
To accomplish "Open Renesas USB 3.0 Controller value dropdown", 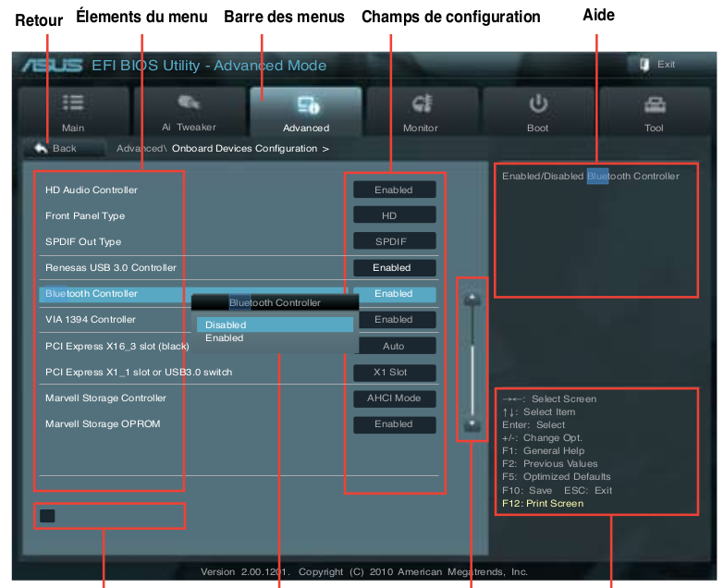I will 394,268.
